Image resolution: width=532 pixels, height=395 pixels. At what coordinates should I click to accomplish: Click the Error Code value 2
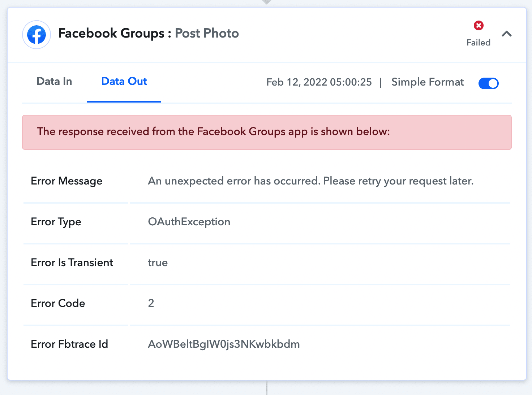point(151,303)
